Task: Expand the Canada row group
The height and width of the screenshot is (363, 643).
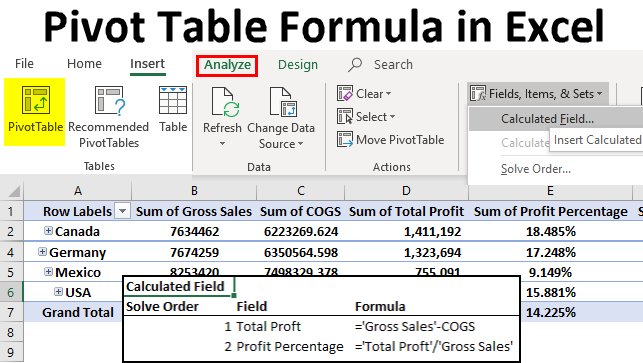Action: [48, 231]
